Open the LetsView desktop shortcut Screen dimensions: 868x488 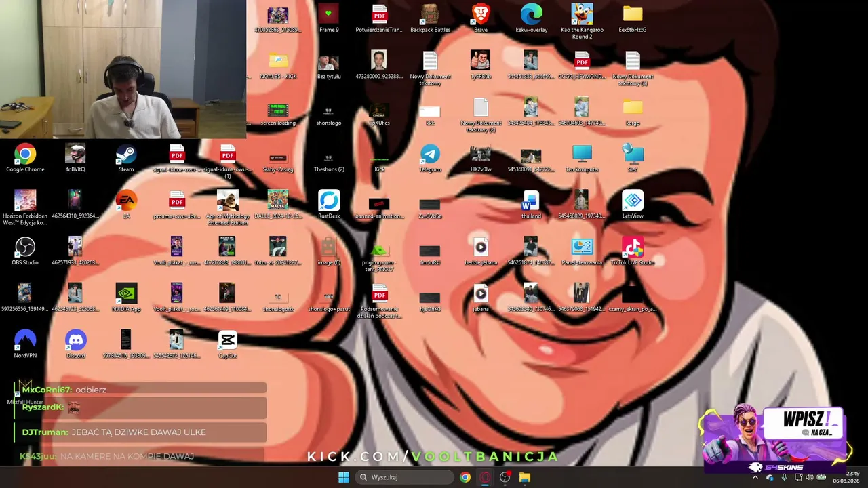click(x=633, y=205)
